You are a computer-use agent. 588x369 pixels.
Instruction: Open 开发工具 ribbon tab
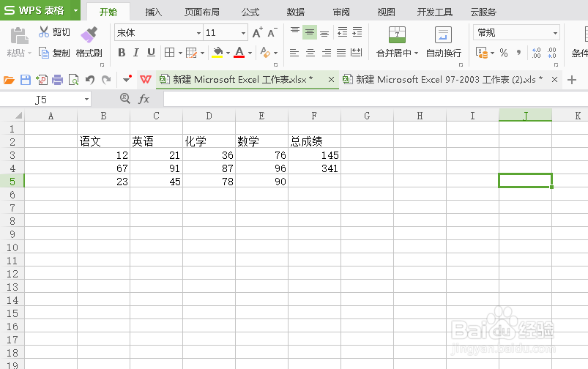tap(435, 12)
